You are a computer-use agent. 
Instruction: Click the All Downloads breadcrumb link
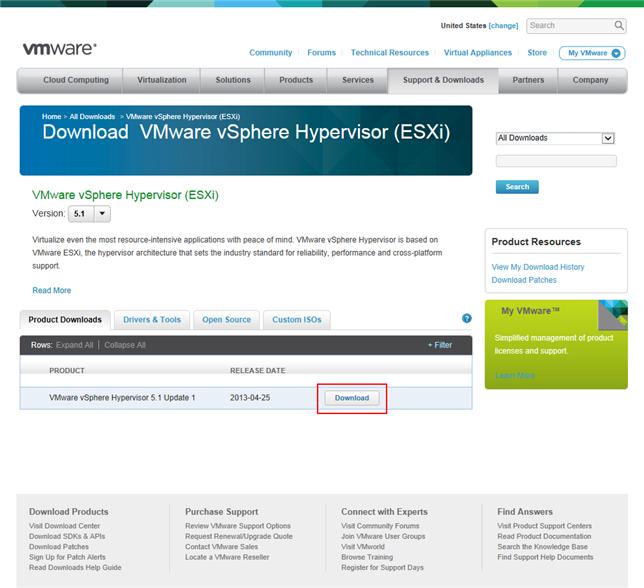(92, 117)
